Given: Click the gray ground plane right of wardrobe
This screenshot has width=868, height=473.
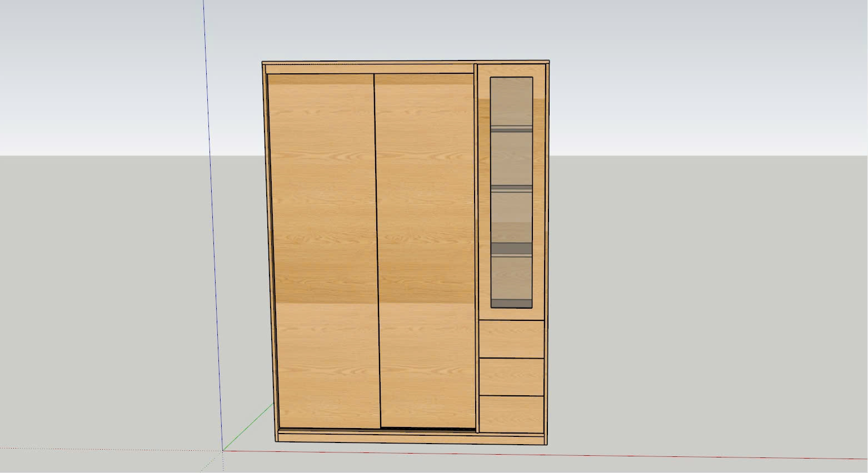Looking at the screenshot, I should 695,305.
